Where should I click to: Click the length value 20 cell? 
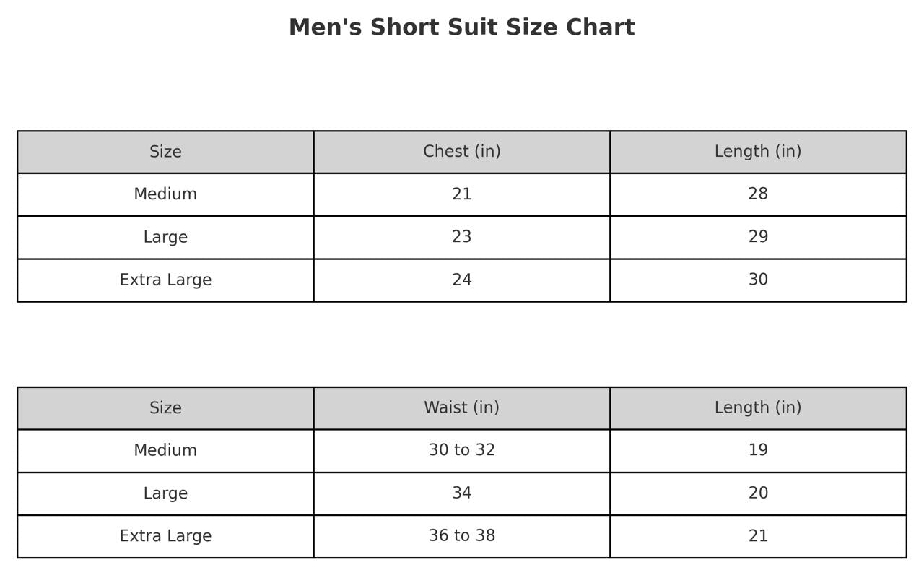(757, 493)
